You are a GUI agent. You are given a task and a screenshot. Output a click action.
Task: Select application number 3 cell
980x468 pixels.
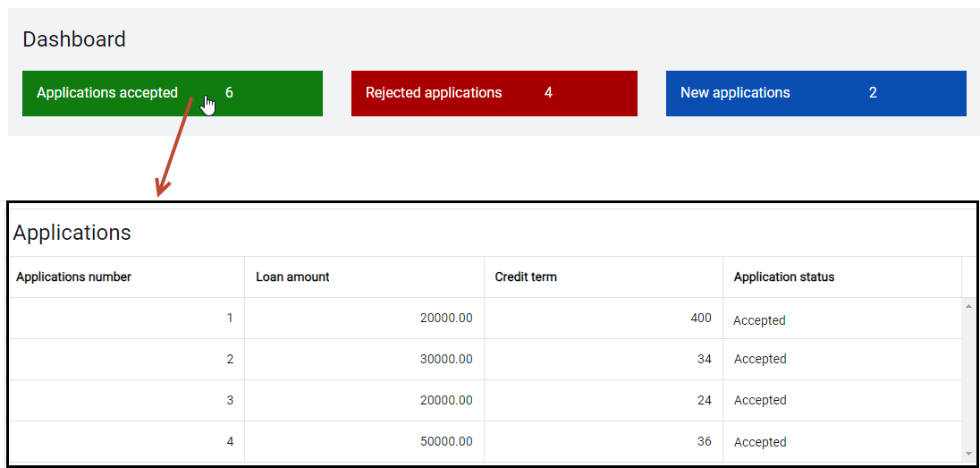pos(126,400)
